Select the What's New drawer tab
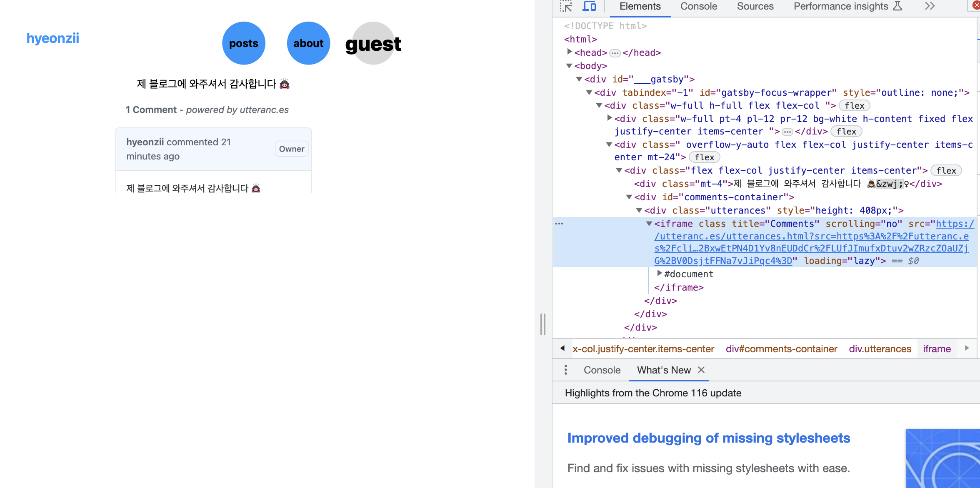The image size is (980, 488). tap(664, 370)
